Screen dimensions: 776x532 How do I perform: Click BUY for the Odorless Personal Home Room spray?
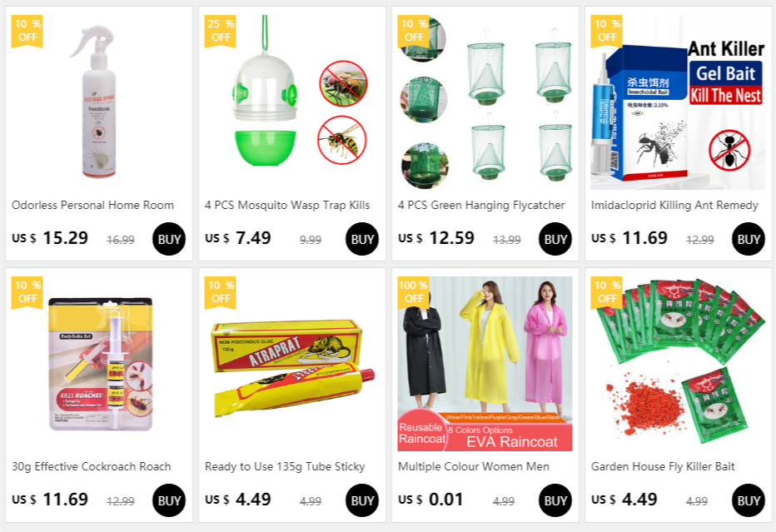click(x=169, y=239)
